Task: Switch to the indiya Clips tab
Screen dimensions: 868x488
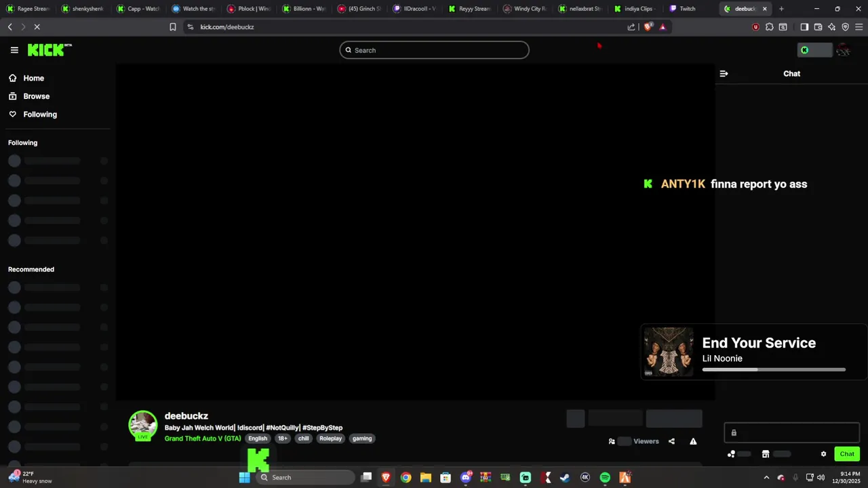Action: point(635,9)
